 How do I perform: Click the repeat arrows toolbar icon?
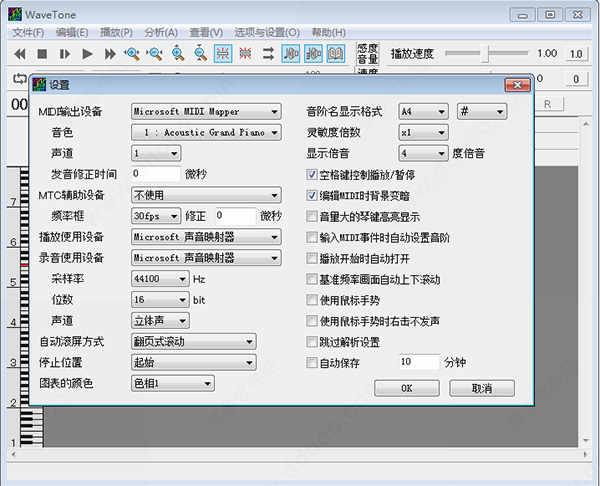click(x=268, y=54)
